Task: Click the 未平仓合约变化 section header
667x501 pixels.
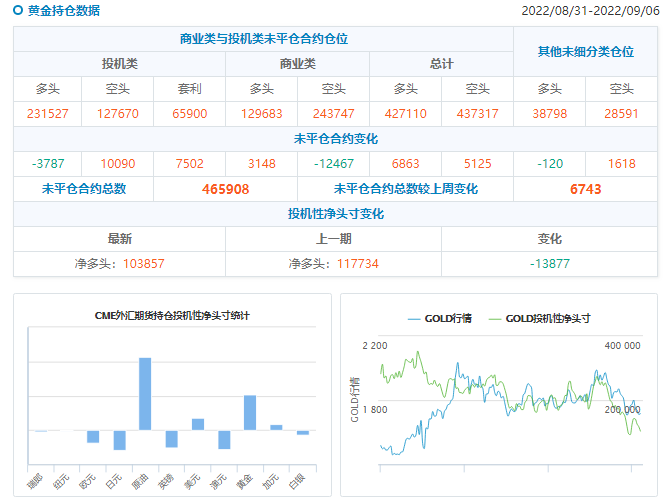Action: tap(336, 138)
